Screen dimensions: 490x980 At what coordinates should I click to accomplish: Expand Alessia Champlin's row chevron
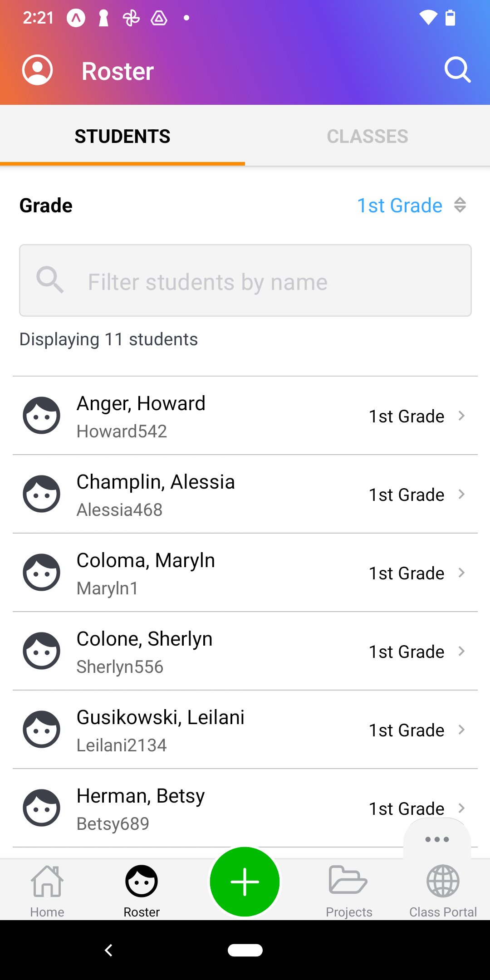coord(461,494)
